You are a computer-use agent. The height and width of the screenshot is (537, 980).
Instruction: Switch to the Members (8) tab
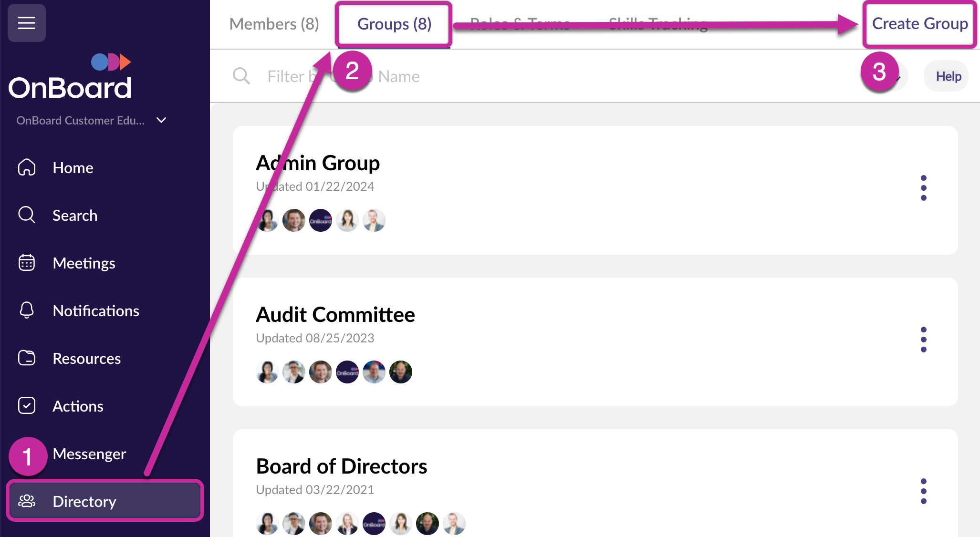click(274, 24)
